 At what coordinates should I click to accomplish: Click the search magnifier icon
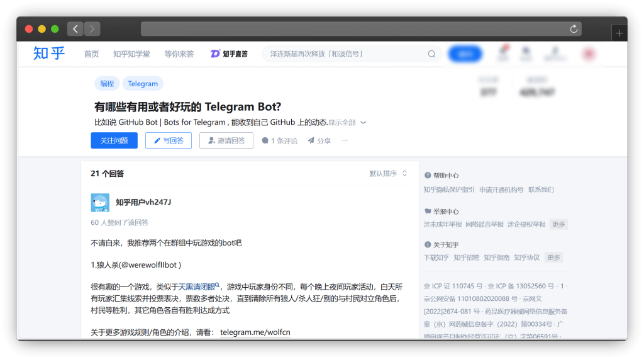click(x=431, y=54)
